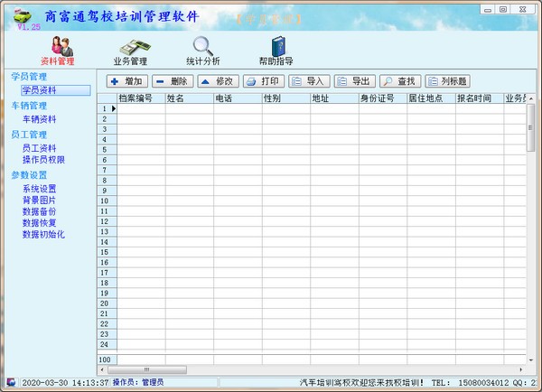The width and height of the screenshot is (542, 392).
Task: Click the 导出 export button
Action: pyautogui.click(x=353, y=81)
